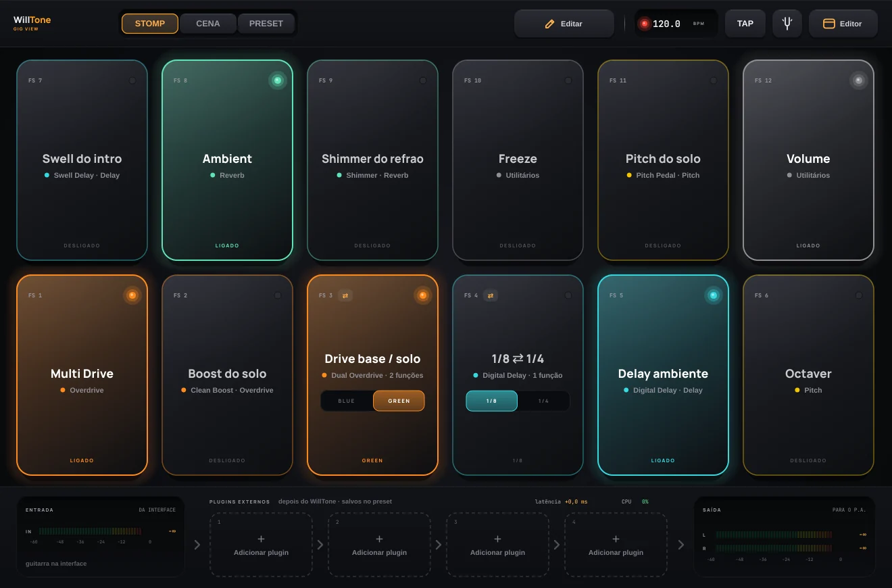Click the WillTone logo

click(x=32, y=22)
